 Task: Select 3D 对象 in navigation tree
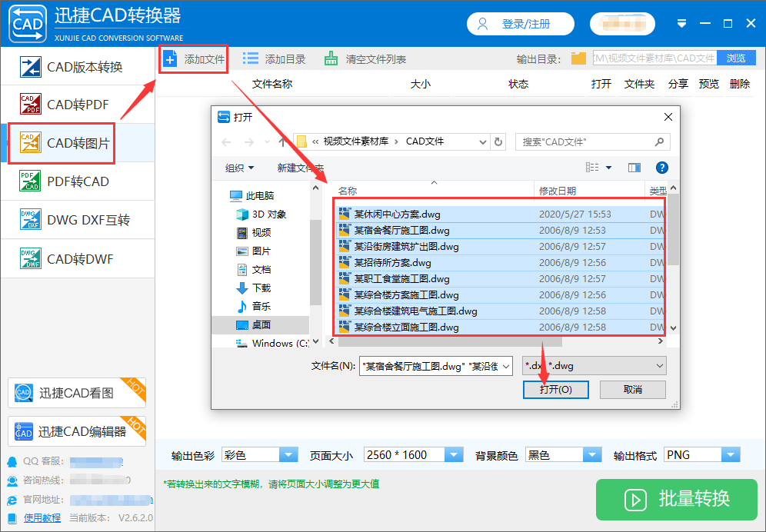[x=261, y=214]
